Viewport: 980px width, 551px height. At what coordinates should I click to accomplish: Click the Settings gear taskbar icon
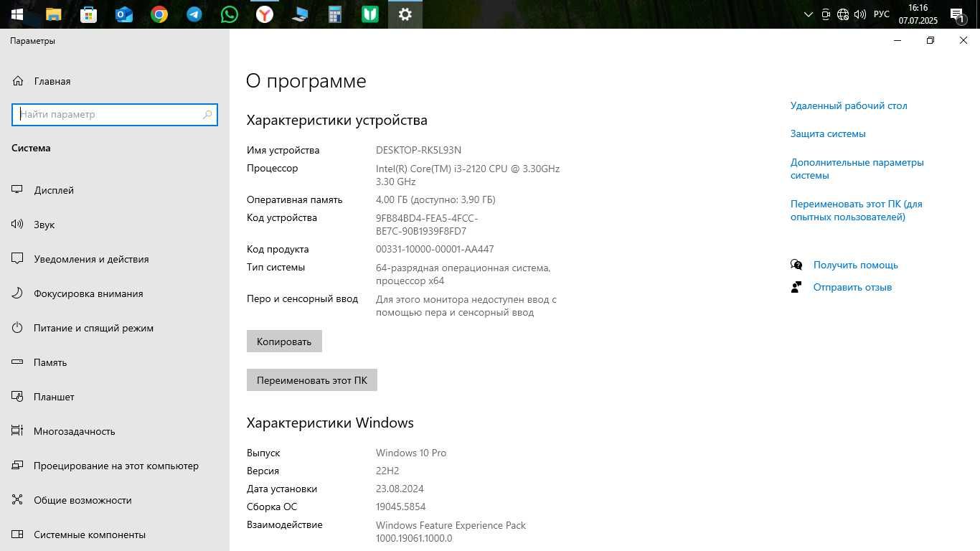(x=405, y=14)
